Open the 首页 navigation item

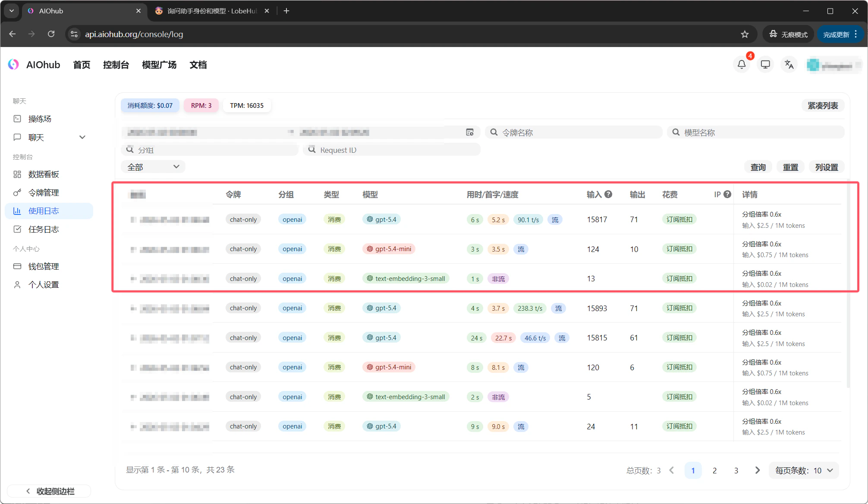(82, 65)
